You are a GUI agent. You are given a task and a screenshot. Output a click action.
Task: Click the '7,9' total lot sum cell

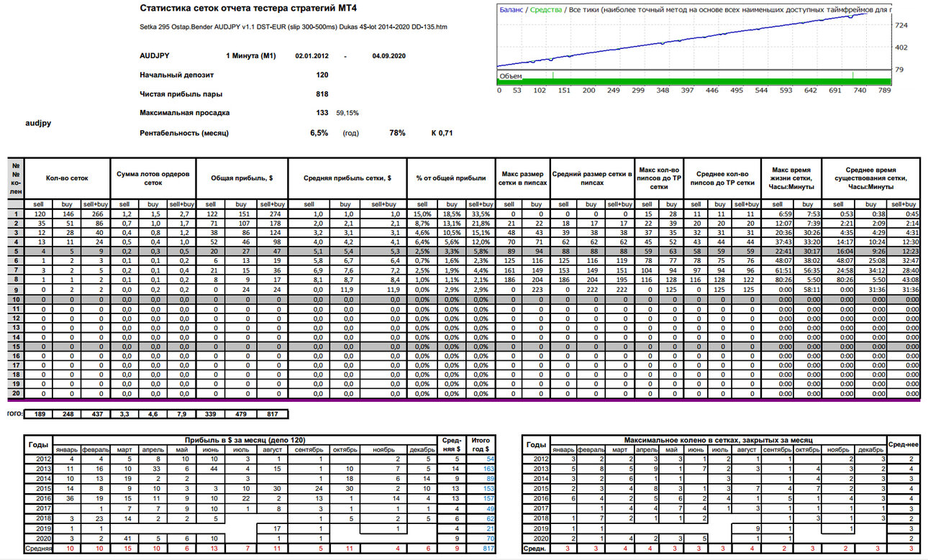[183, 413]
